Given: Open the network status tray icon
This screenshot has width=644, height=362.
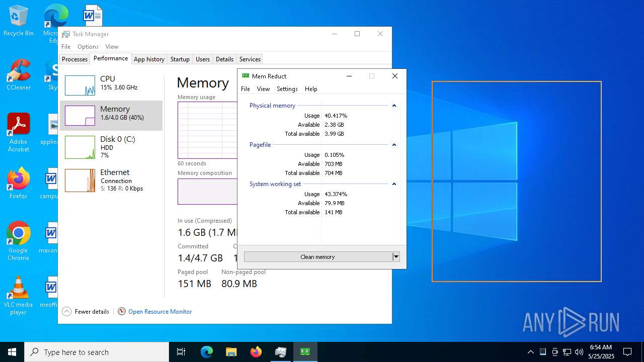Looking at the screenshot, I should pos(567,352).
